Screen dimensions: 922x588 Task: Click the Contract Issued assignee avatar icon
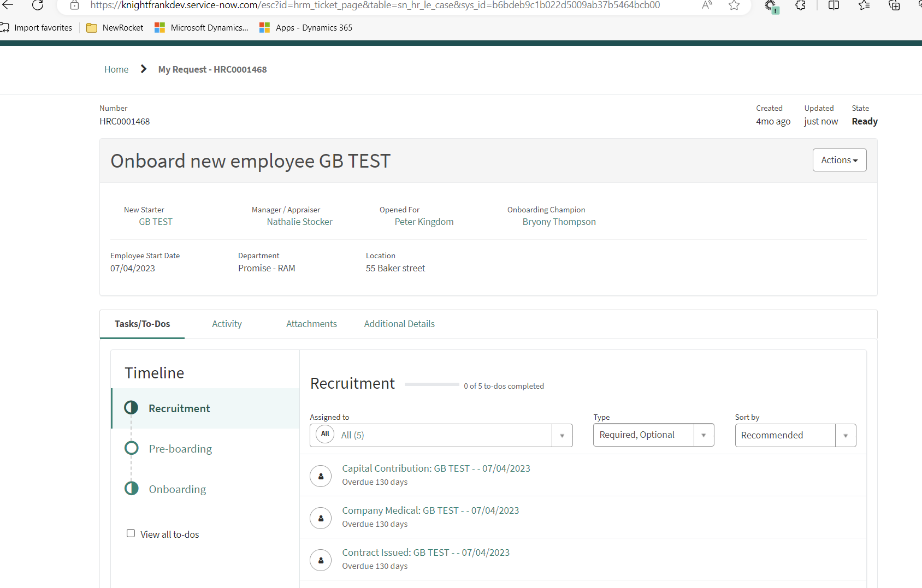click(321, 560)
